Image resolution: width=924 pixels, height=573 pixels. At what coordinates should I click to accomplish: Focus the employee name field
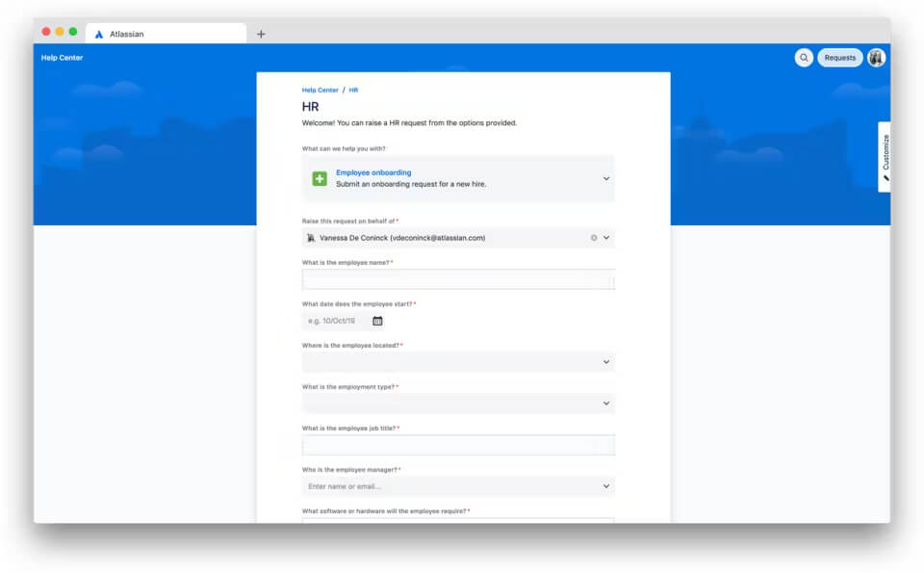pos(458,279)
